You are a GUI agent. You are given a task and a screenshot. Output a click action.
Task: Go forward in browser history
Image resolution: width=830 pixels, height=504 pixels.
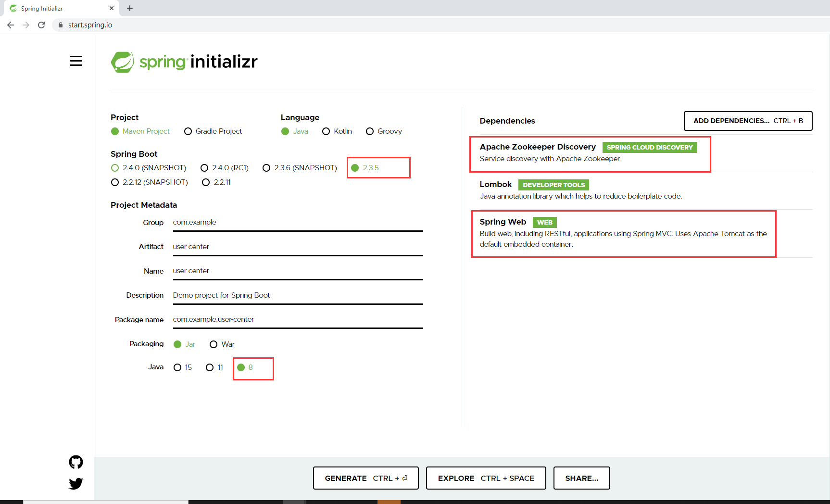pyautogui.click(x=26, y=25)
